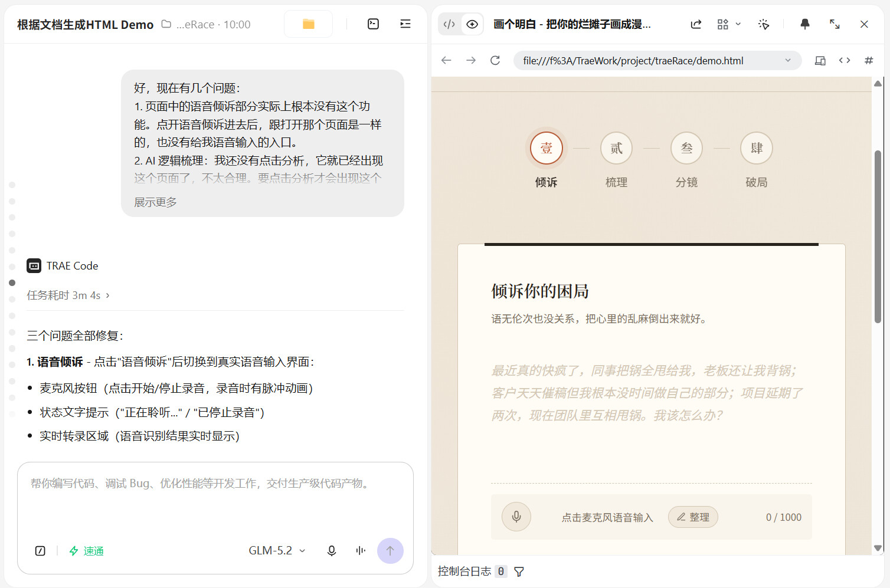Open source code angle-brackets icon
The width and height of the screenshot is (890, 588).
point(845,60)
